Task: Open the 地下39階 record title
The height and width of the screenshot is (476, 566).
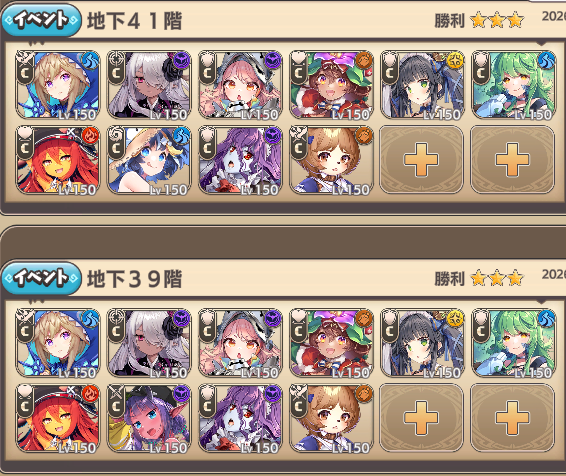Action: (134, 279)
